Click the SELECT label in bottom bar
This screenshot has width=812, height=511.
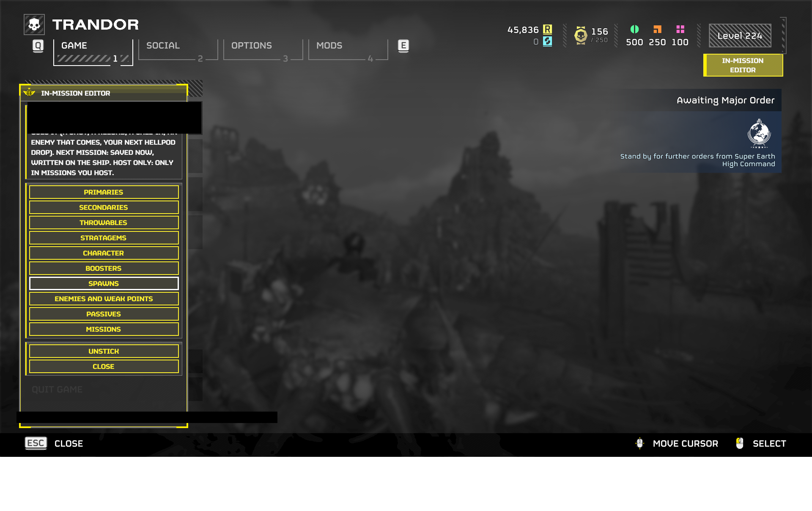click(x=769, y=443)
